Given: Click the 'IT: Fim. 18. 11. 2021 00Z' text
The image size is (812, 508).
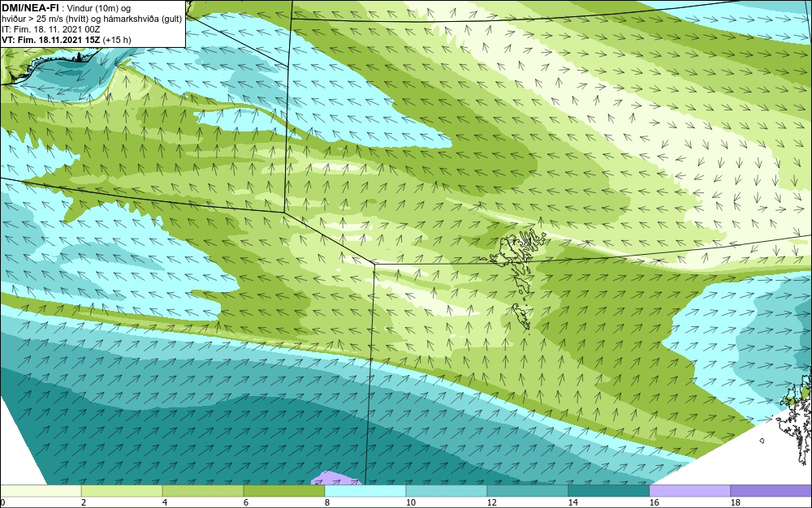Looking at the screenshot, I should pos(50,29).
